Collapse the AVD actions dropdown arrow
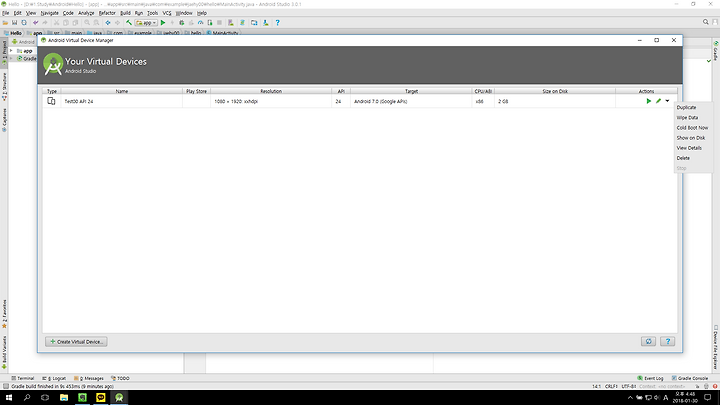 [667, 101]
